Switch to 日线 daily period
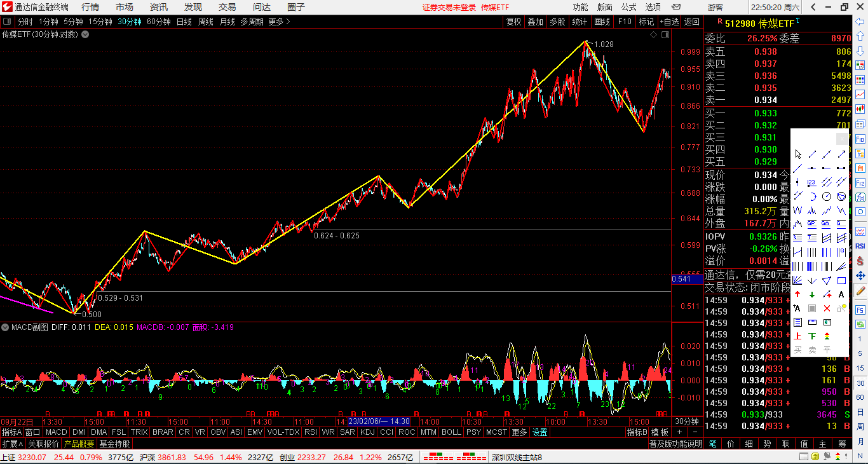The height and width of the screenshot is (464, 868). click(x=184, y=22)
